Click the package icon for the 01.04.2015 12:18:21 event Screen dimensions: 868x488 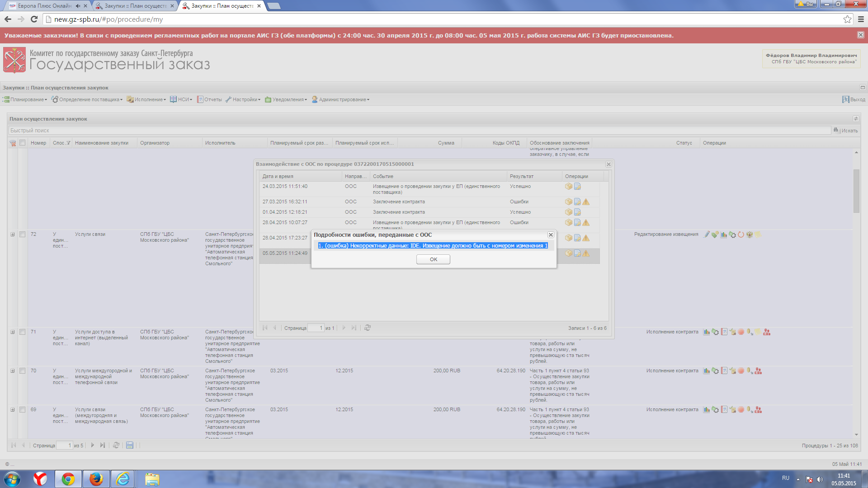click(x=569, y=212)
